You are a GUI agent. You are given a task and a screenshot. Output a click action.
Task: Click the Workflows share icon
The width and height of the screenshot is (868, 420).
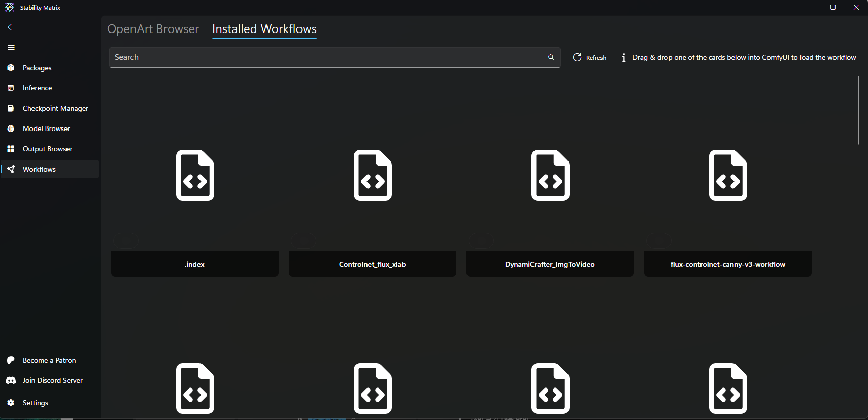coord(11,169)
